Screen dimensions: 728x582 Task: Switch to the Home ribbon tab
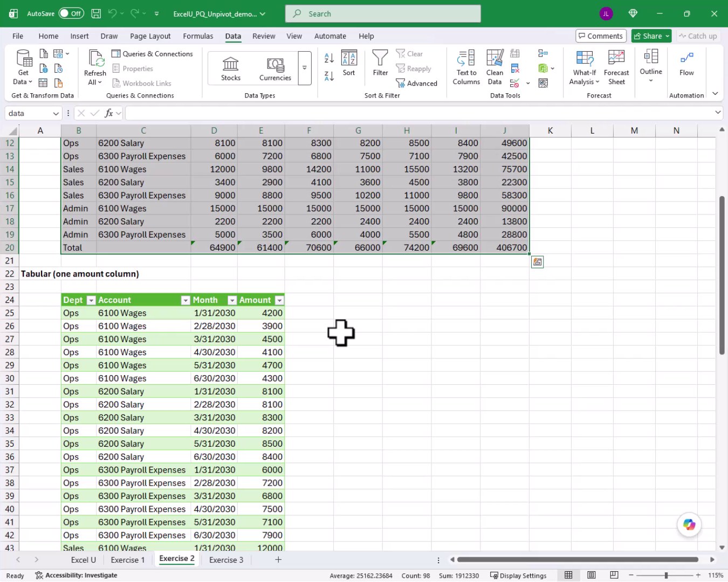coord(49,36)
